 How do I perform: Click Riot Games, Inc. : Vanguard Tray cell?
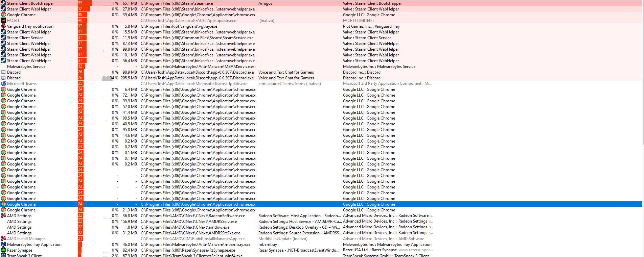[371, 26]
